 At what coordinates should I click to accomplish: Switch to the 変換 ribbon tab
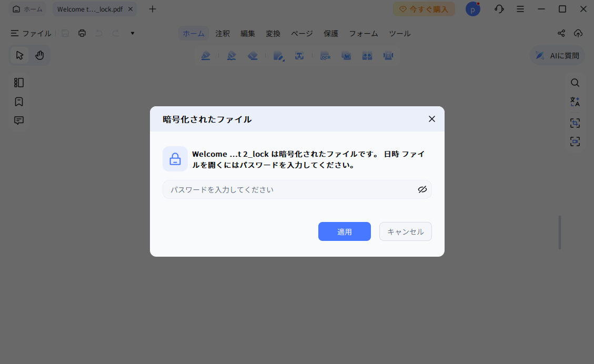273,33
